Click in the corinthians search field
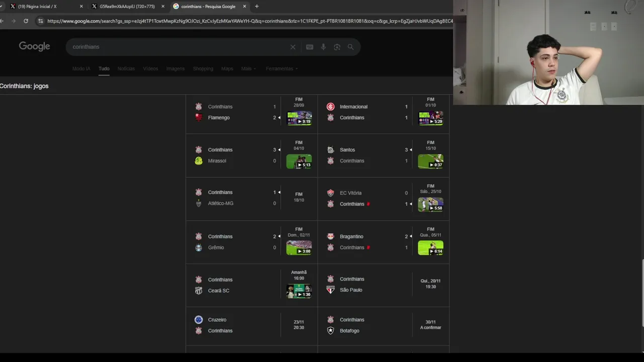The image size is (644, 362). pyautogui.click(x=179, y=47)
